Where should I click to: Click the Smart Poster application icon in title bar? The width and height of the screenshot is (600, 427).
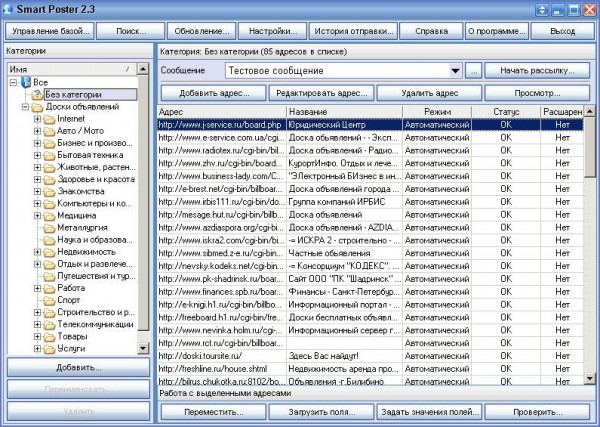coord(7,9)
